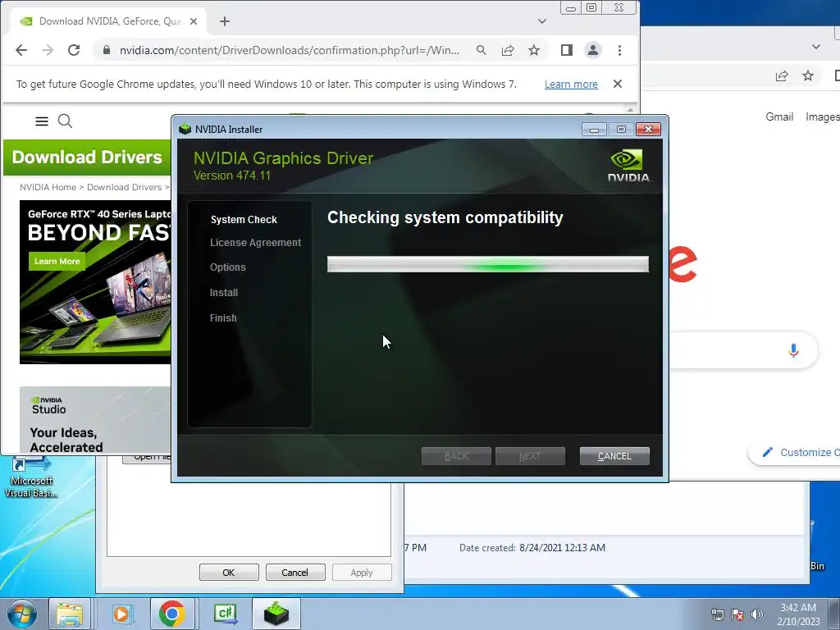Bookmark NVIDIA page with star icon
This screenshot has width=840, height=630.
pos(534,50)
